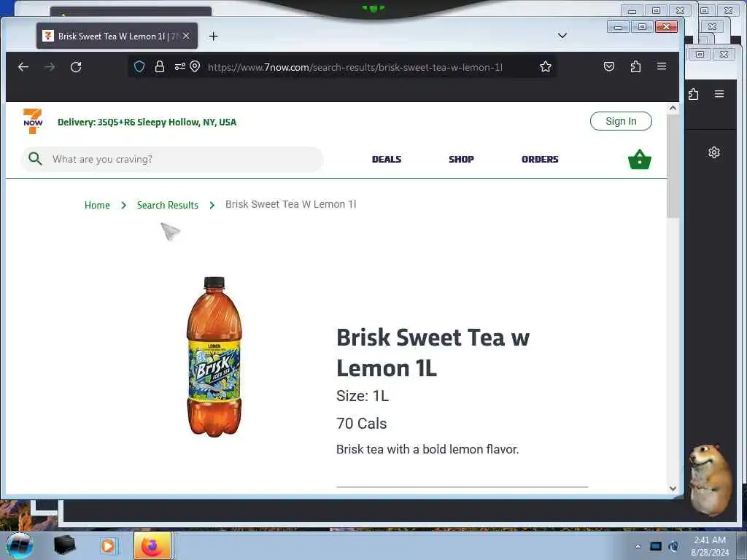
Task: Bookmark this page with star icon
Action: click(x=546, y=66)
